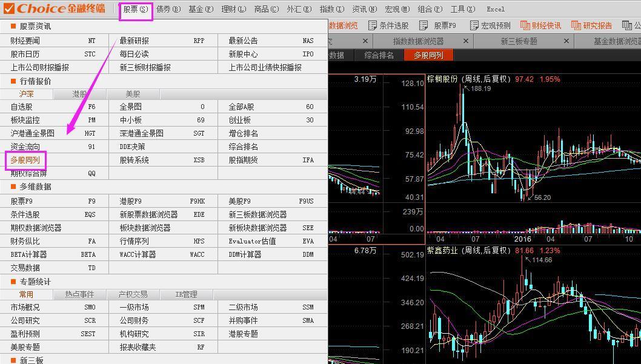The width and height of the screenshot is (641, 364).
Task: Click the 棕榈股份 chart title
Action: (x=468, y=79)
